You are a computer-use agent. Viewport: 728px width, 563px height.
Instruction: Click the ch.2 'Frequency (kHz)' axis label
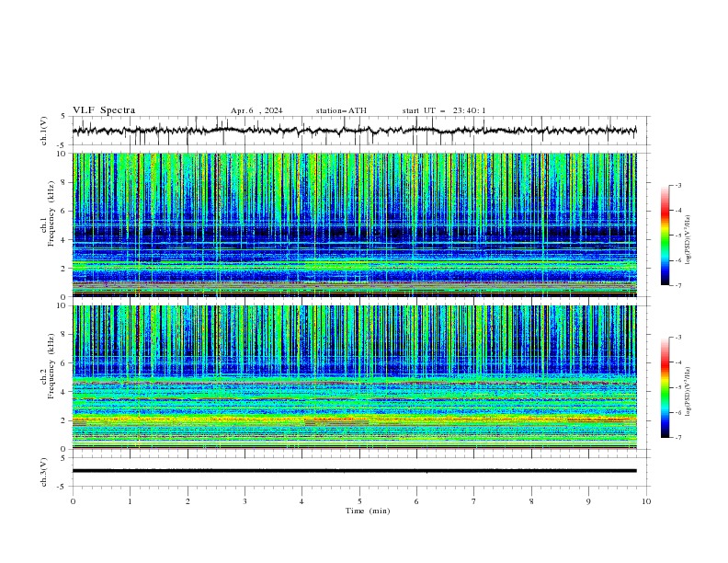point(51,365)
